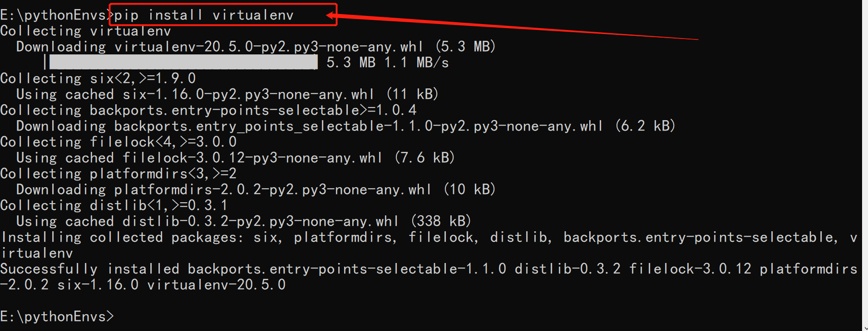Click the "Collecting six<2,>=1.9.0" line
Image resolution: width=868 pixels, height=331 pixels.
98,78
